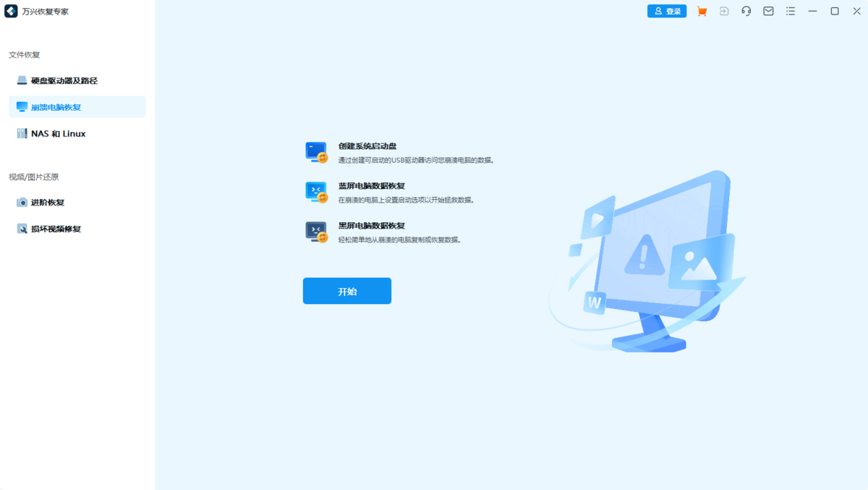868x490 pixels.
Task: Select the camera icon beside 进阶恢复
Action: 22,202
